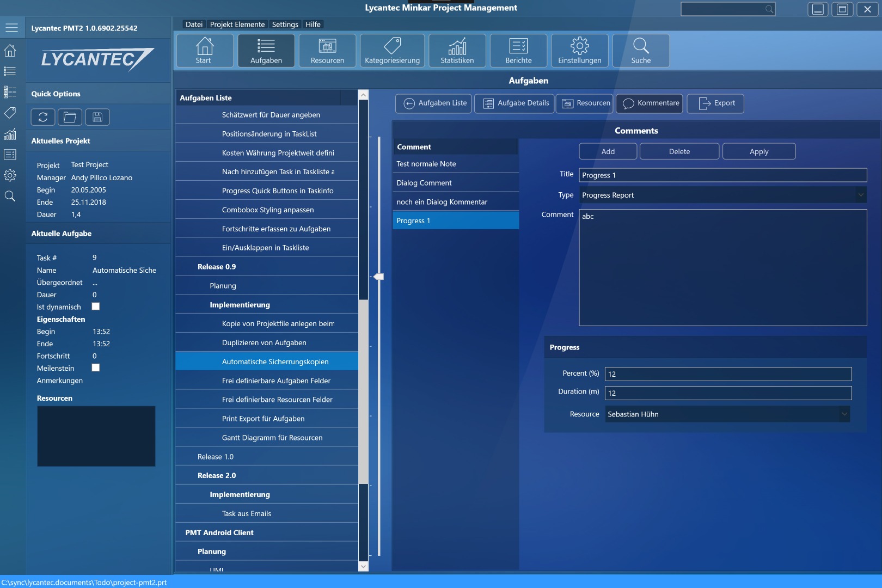Click the resource list icon in sidebar
This screenshot has width=882, height=588.
10,92
